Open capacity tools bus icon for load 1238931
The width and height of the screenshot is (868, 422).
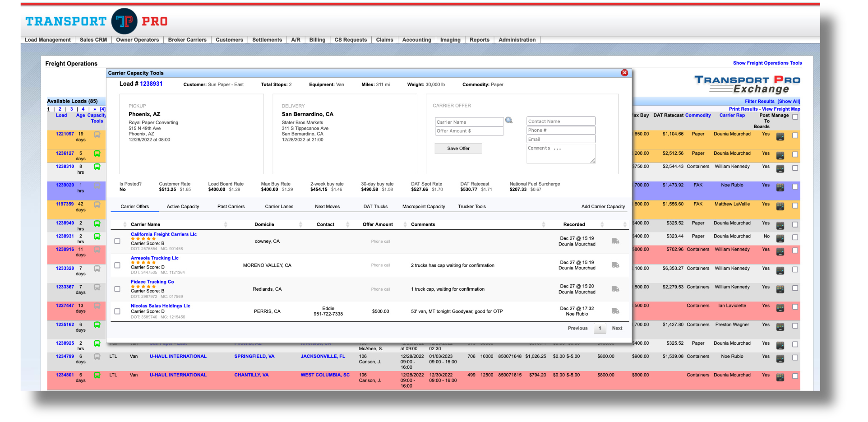coord(97,236)
